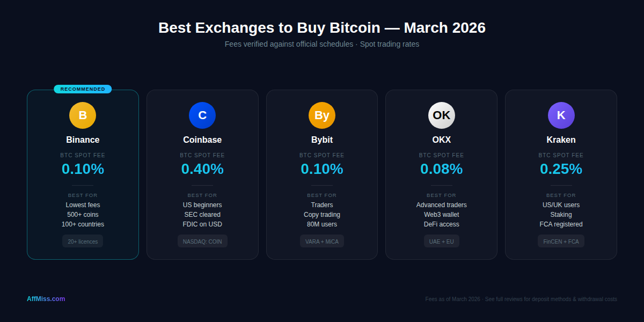The image size is (644, 322).
Task: Click the page title 'Best Exchanges to Buy Bitcoin'
Action: tap(321, 27)
